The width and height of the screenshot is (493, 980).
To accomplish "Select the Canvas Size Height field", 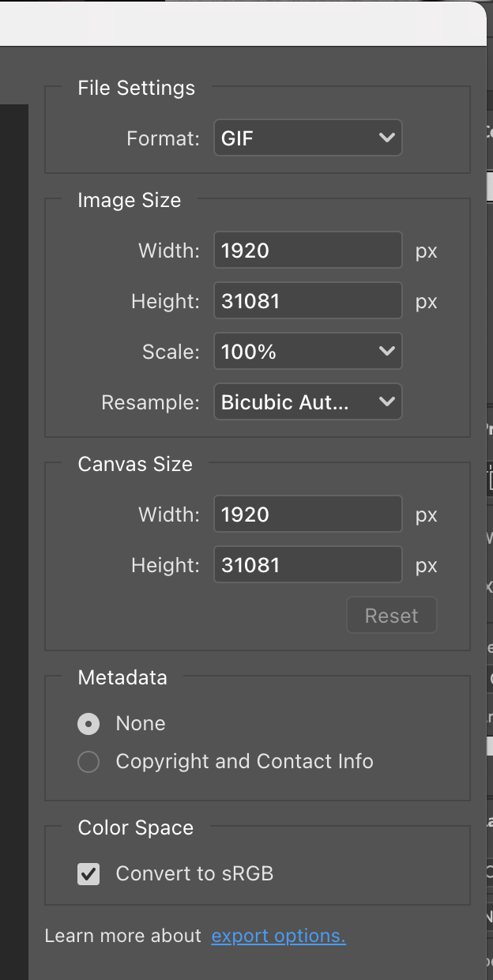I will coord(307,564).
